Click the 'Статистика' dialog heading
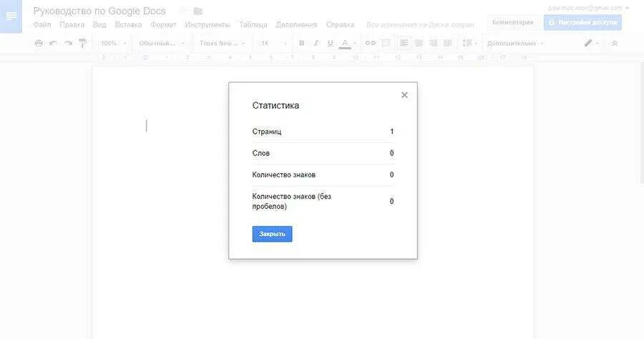 (275, 105)
